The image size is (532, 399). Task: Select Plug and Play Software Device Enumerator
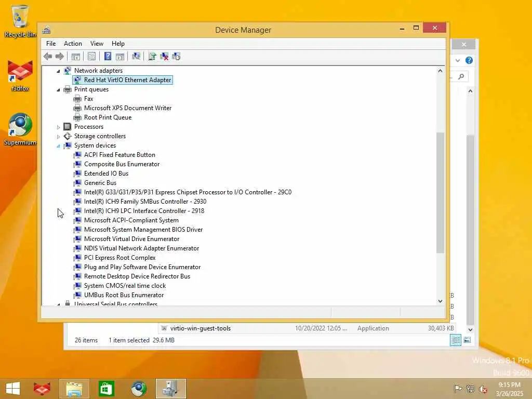[142, 267]
